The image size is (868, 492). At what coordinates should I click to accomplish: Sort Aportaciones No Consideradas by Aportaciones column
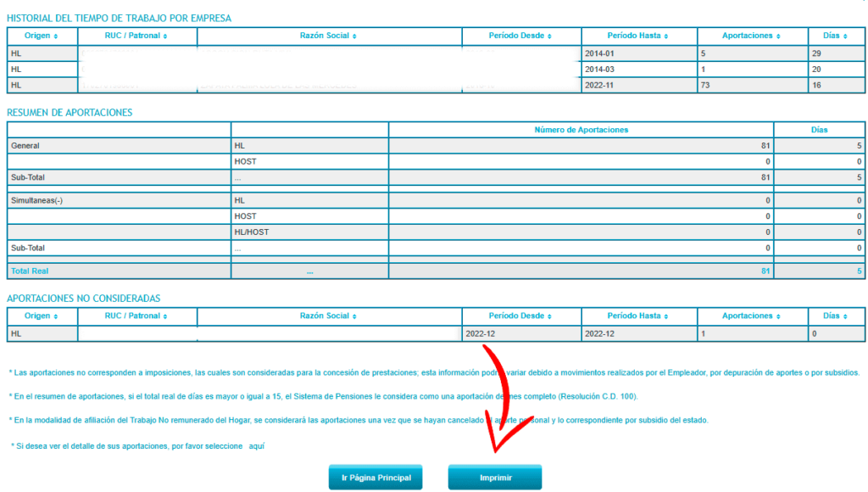point(753,316)
